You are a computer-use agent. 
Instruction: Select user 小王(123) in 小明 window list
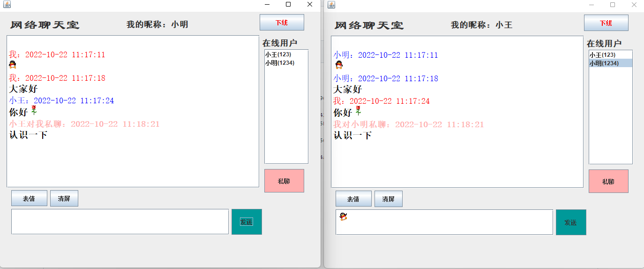pyautogui.click(x=286, y=54)
